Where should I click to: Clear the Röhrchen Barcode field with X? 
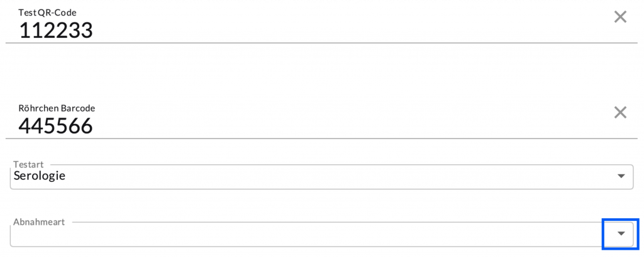coord(620,113)
